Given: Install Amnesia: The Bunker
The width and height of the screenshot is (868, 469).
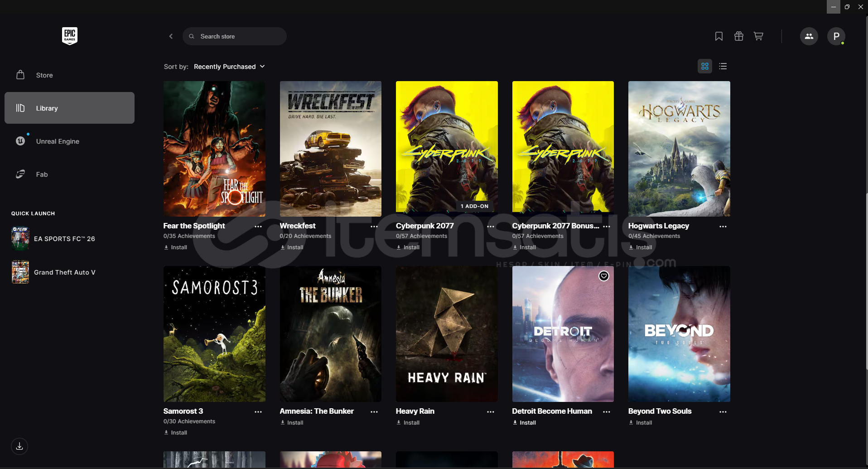Looking at the screenshot, I should 292,423.
